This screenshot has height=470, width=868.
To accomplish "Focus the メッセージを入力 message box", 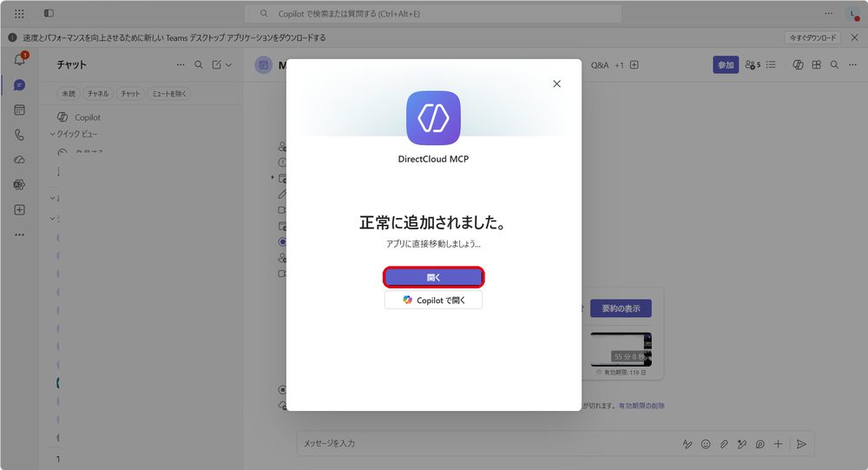I will [x=487, y=443].
